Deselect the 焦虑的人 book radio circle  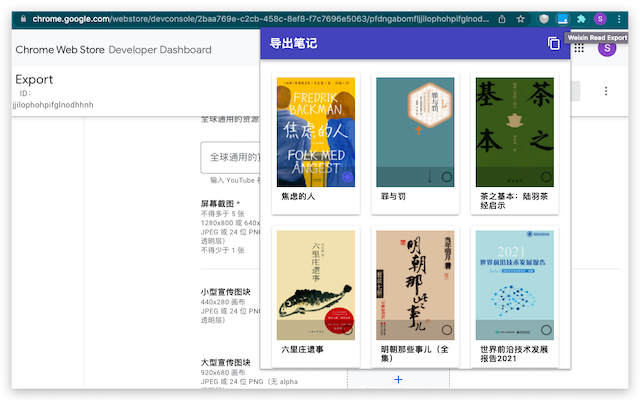(x=347, y=177)
